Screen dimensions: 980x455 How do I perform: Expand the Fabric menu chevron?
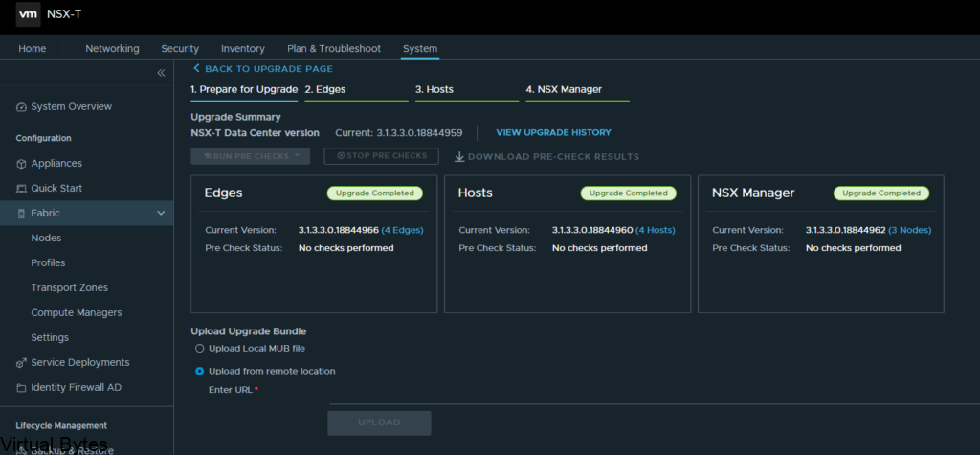pyautogui.click(x=161, y=214)
